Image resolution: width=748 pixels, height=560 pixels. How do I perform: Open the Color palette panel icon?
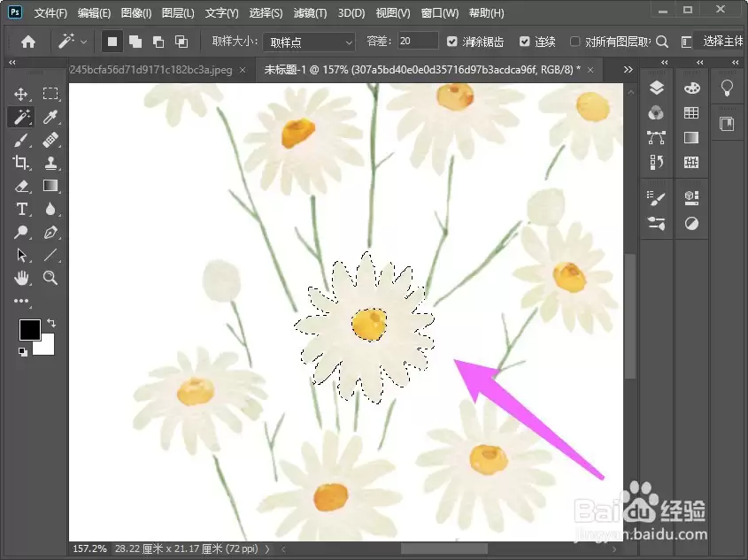point(691,88)
